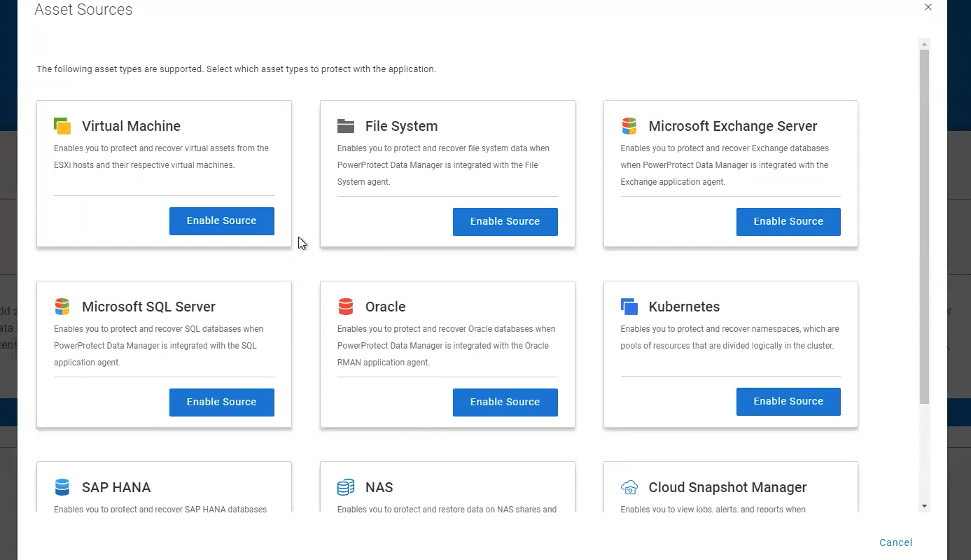This screenshot has height=560, width=971.
Task: Click the Asset Sources dialog heading
Action: coord(83,9)
